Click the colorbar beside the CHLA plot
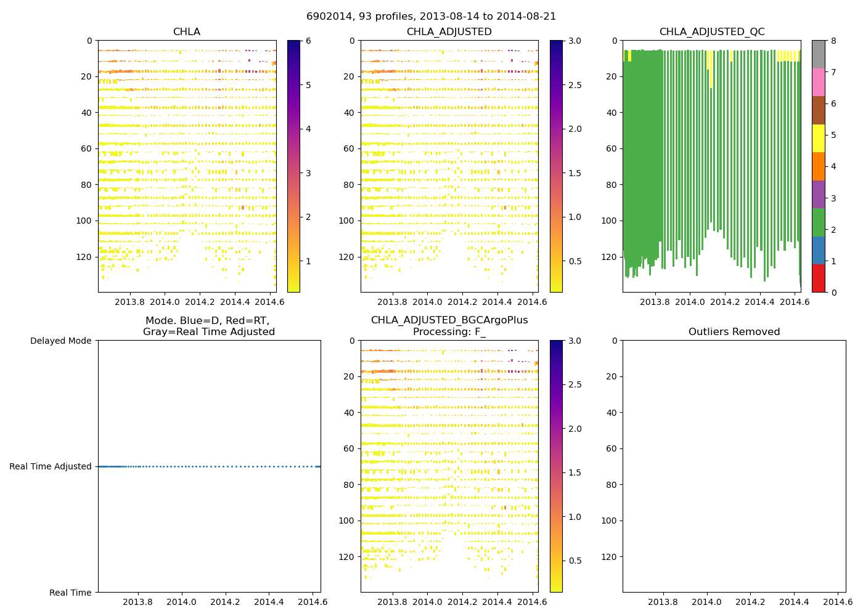 click(x=293, y=166)
